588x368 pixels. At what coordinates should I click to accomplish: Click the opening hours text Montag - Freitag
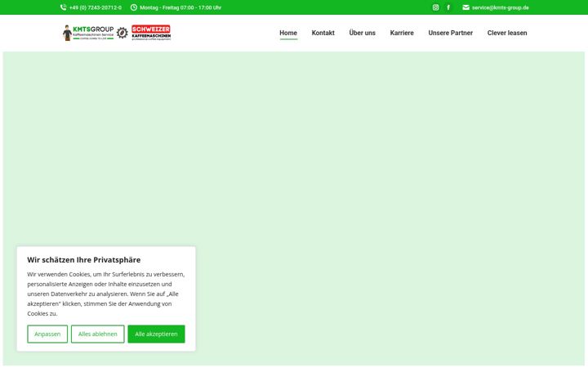(x=180, y=7)
